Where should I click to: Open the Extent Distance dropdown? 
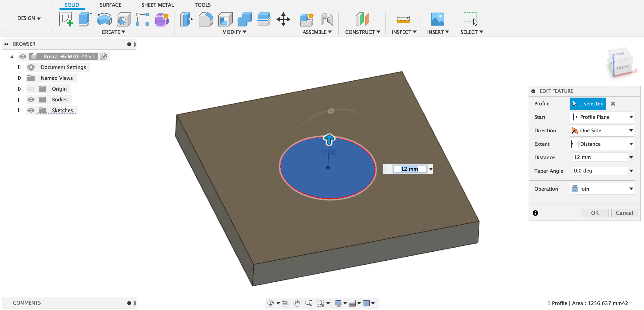click(602, 144)
